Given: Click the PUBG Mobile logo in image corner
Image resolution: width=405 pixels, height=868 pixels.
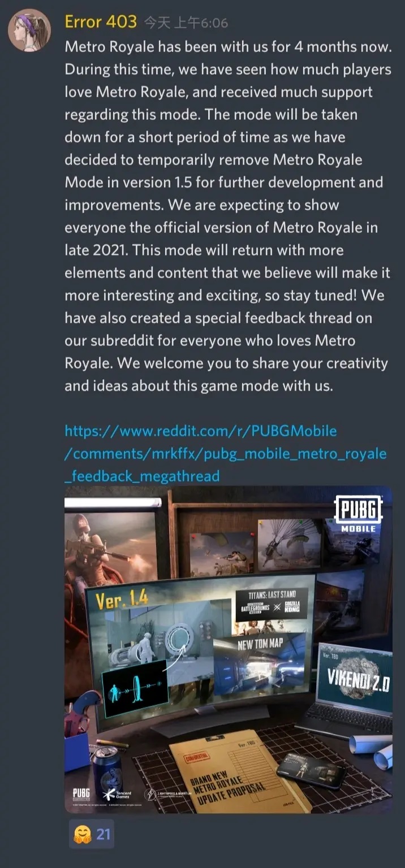Looking at the screenshot, I should (x=358, y=514).
